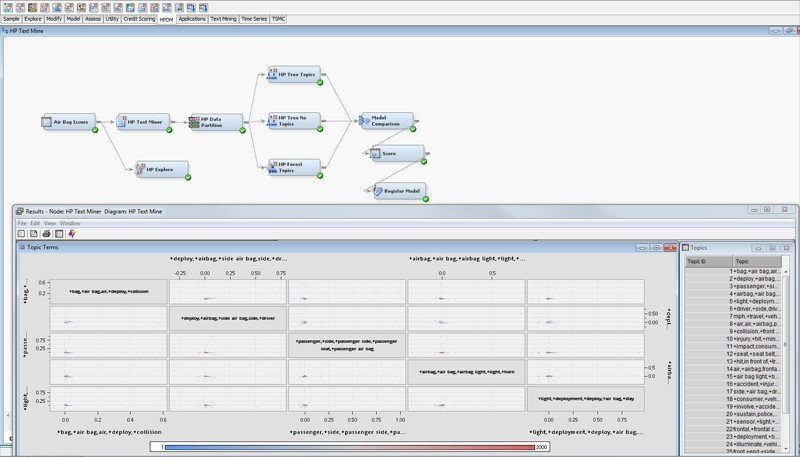The image size is (800, 457).
Task: Open the View menu in Results window
Action: point(50,223)
